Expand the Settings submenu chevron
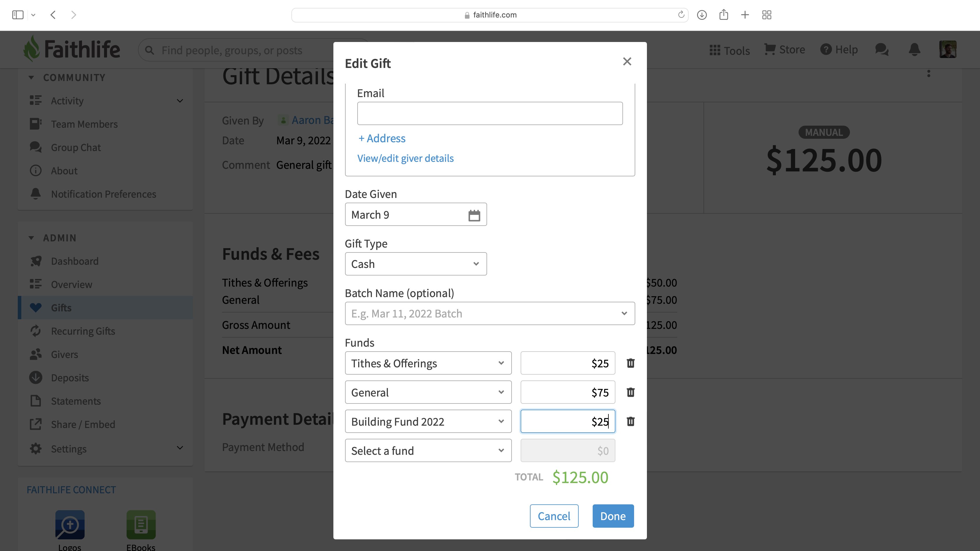Viewport: 980px width, 551px height. [x=180, y=448]
